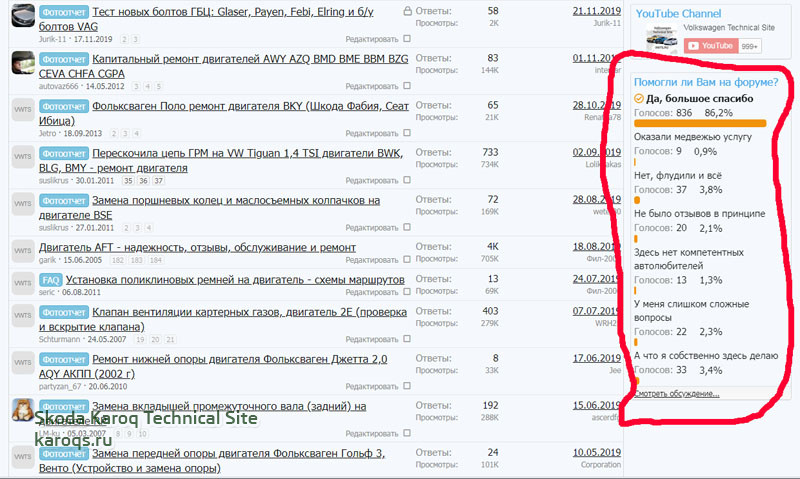Click the VWTS avatar beside the Двигатель AFT thread
The height and width of the screenshot is (479, 800).
point(22,251)
